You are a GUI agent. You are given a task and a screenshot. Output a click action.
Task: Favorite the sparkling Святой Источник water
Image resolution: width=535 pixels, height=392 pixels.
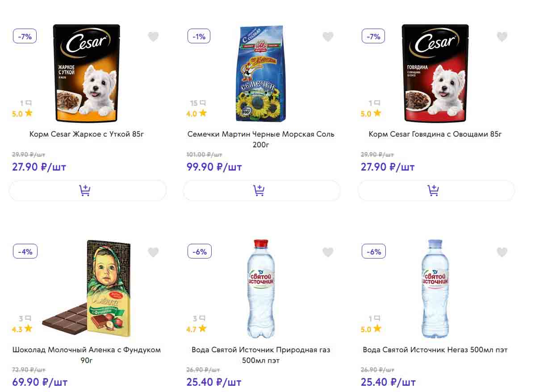click(x=328, y=252)
